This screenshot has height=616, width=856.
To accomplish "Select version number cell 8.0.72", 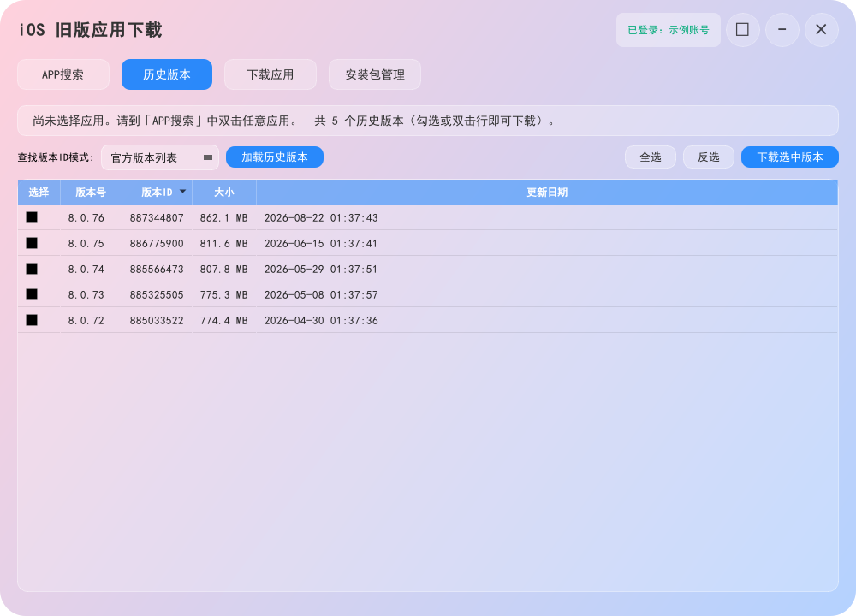I will coord(86,321).
